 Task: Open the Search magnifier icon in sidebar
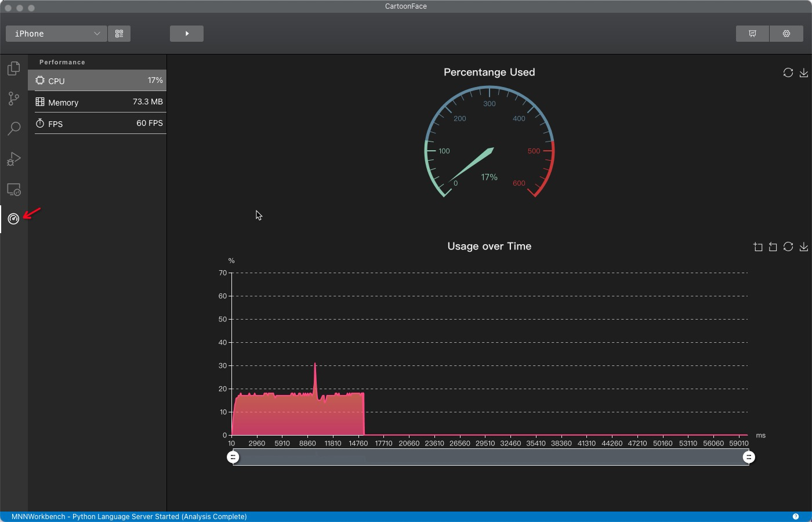13,128
